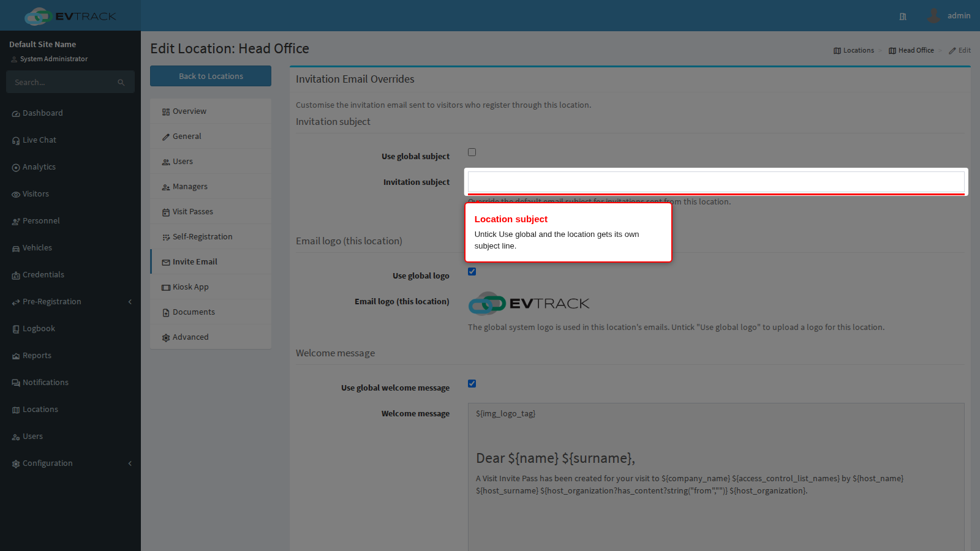Click the Edit breadcrumb item

point(960,50)
